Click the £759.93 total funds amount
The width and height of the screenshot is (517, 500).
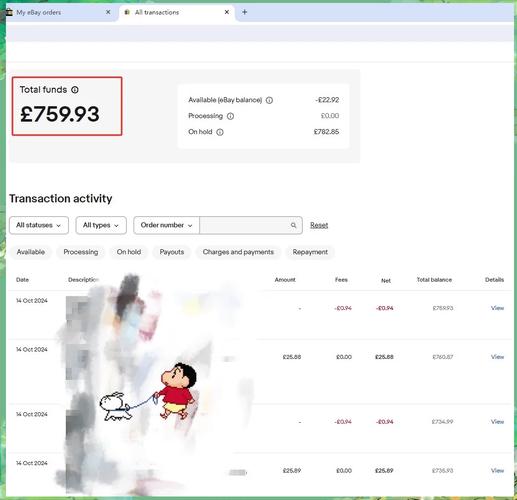coord(60,114)
